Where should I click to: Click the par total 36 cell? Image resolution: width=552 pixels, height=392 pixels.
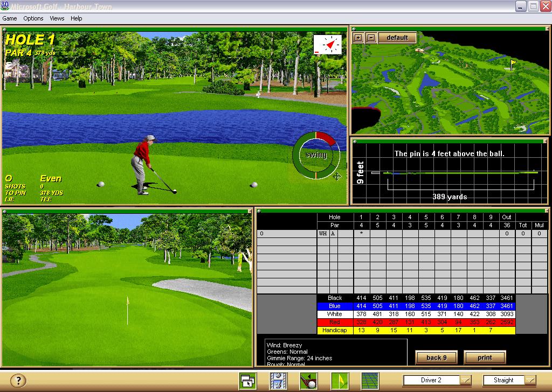(x=507, y=225)
